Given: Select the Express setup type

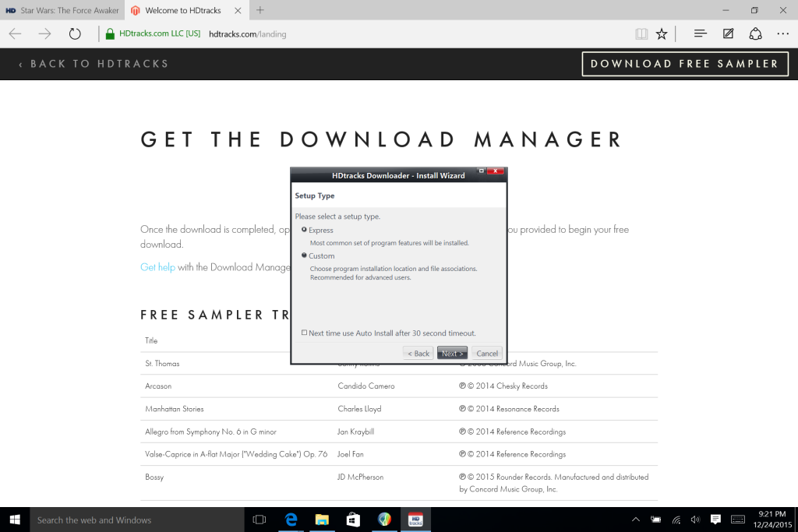Looking at the screenshot, I should pos(305,230).
